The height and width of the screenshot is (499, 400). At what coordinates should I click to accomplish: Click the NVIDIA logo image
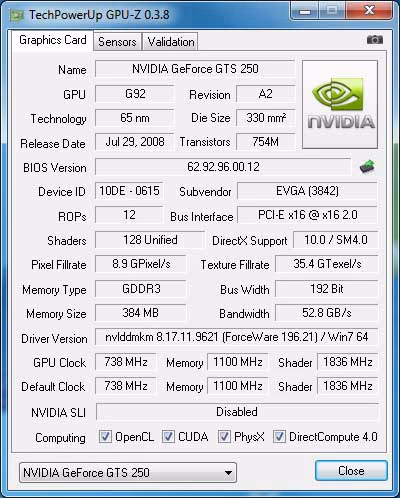tap(340, 104)
